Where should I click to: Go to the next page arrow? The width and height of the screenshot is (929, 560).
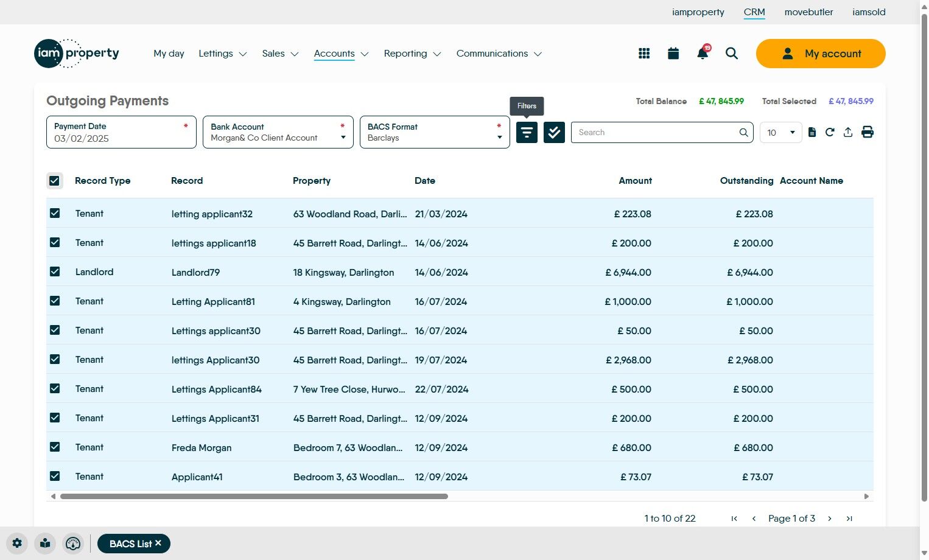[x=830, y=519]
